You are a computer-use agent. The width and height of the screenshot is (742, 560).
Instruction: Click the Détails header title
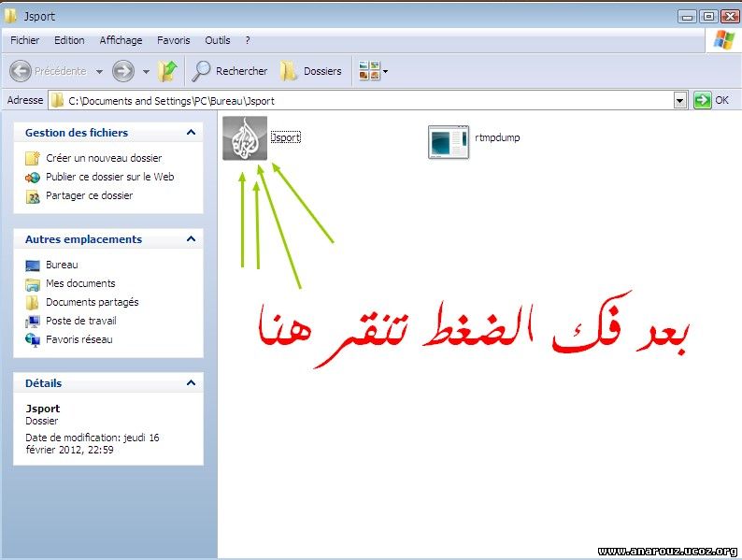coord(44,383)
